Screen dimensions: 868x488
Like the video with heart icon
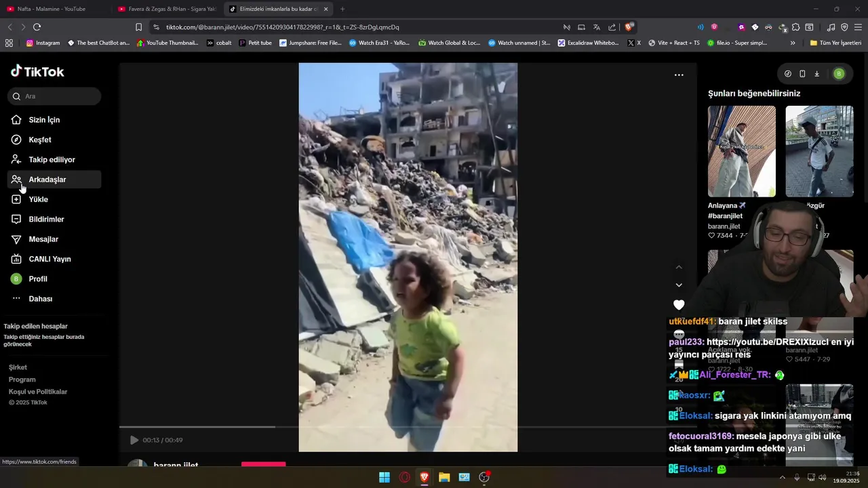(x=679, y=305)
